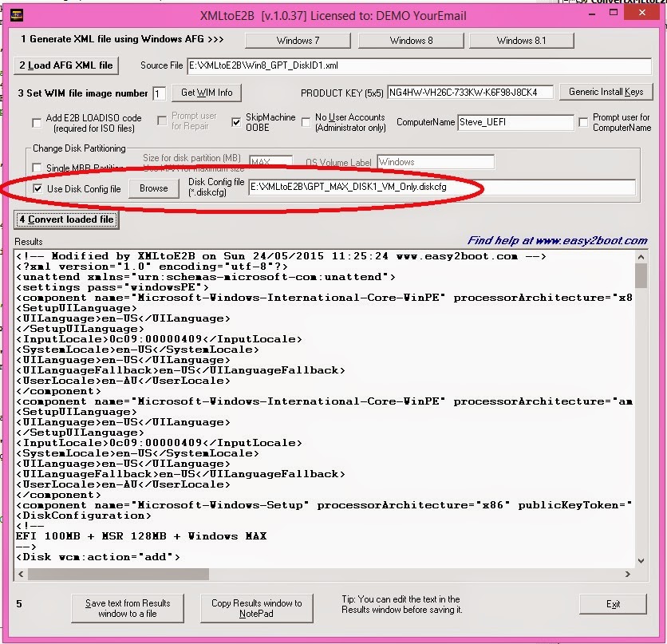The image size is (667, 644).
Task: Enable the Add E2B LOADISO code checkbox
Action: 36,122
